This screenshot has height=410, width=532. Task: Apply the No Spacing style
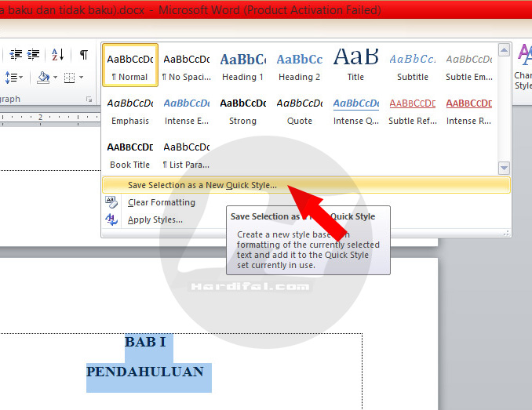tap(187, 65)
